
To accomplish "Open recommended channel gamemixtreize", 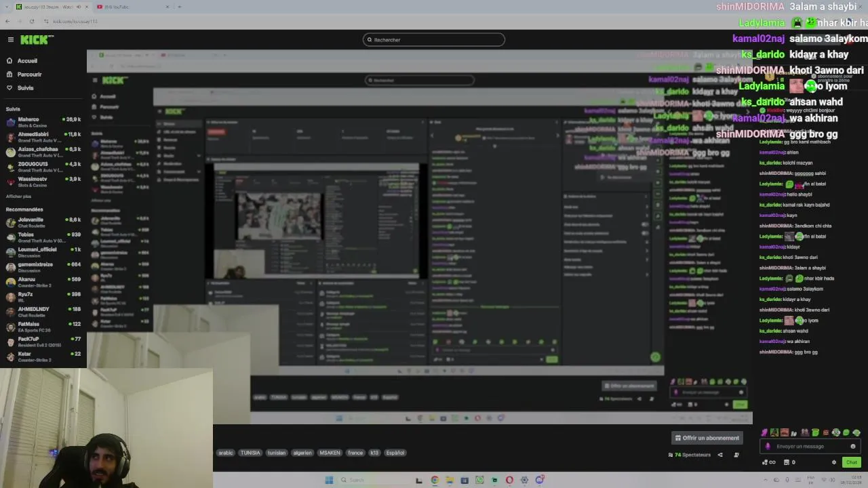I will pyautogui.click(x=43, y=267).
